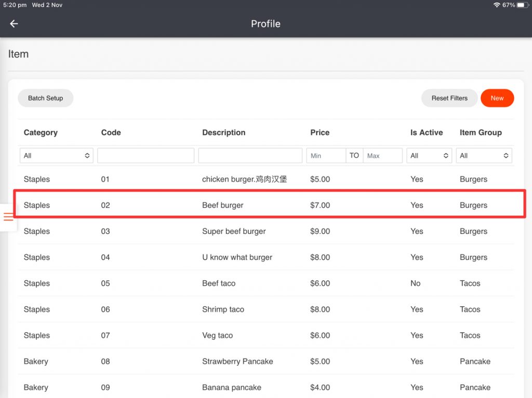Open the orange hamburger side menu
This screenshot has height=398, width=532.
[8, 216]
